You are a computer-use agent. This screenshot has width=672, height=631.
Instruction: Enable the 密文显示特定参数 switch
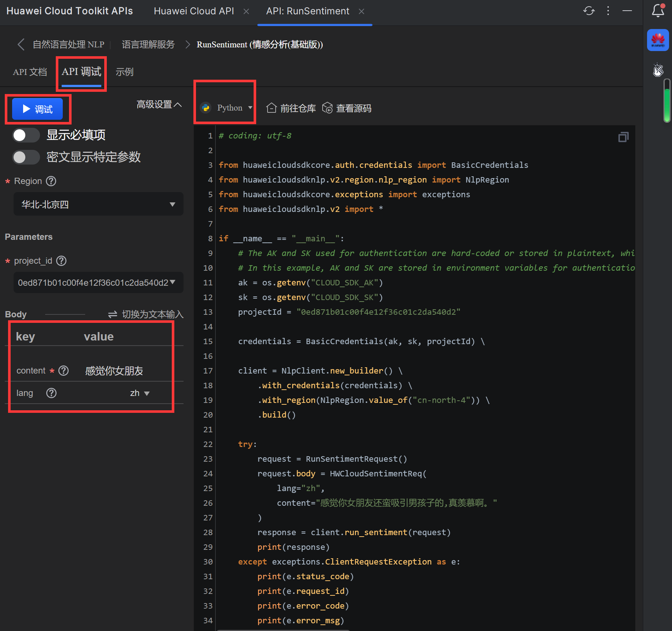(x=26, y=157)
